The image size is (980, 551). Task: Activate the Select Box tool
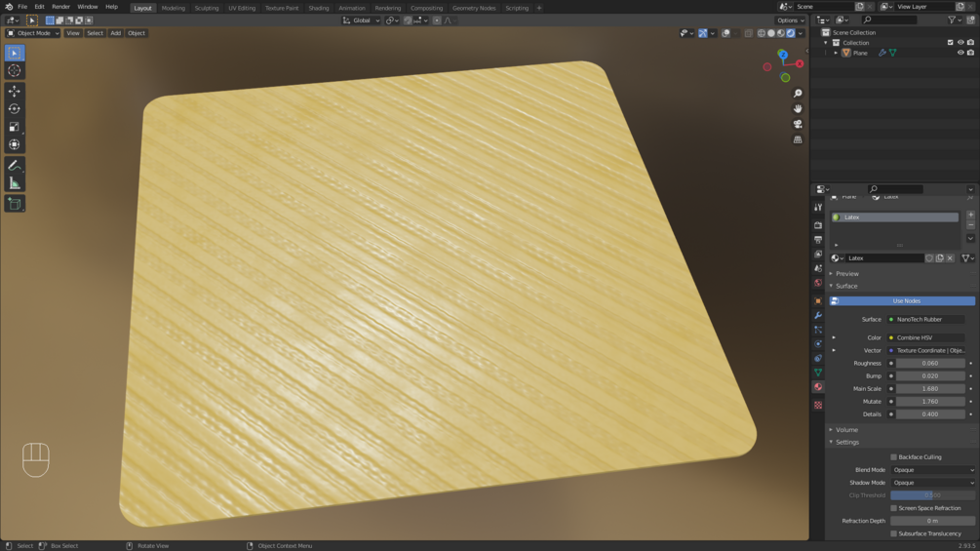point(15,53)
